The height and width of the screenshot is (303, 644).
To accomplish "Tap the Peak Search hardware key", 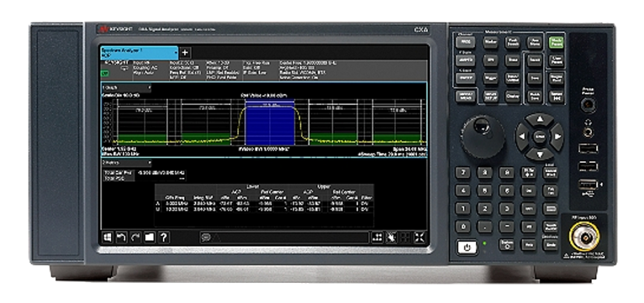I will click(512, 42).
